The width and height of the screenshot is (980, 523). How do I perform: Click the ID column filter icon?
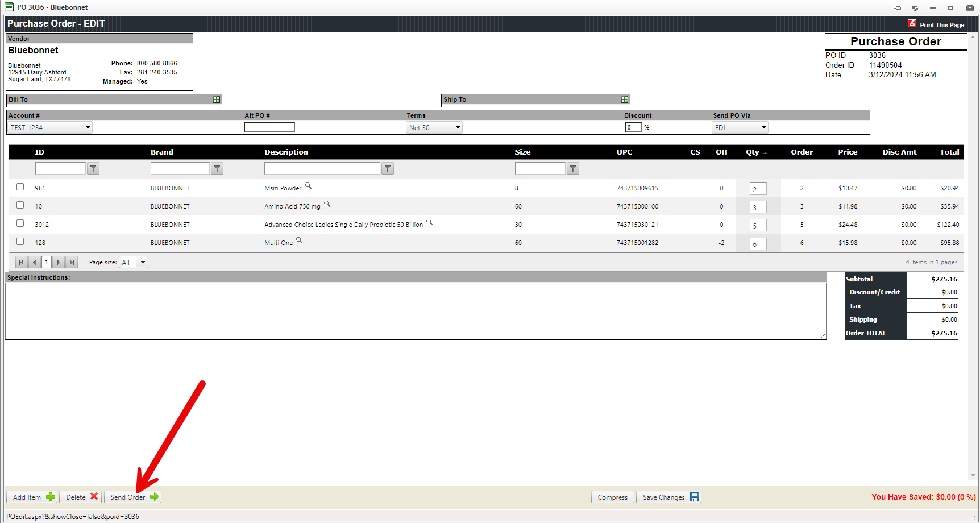coord(94,168)
